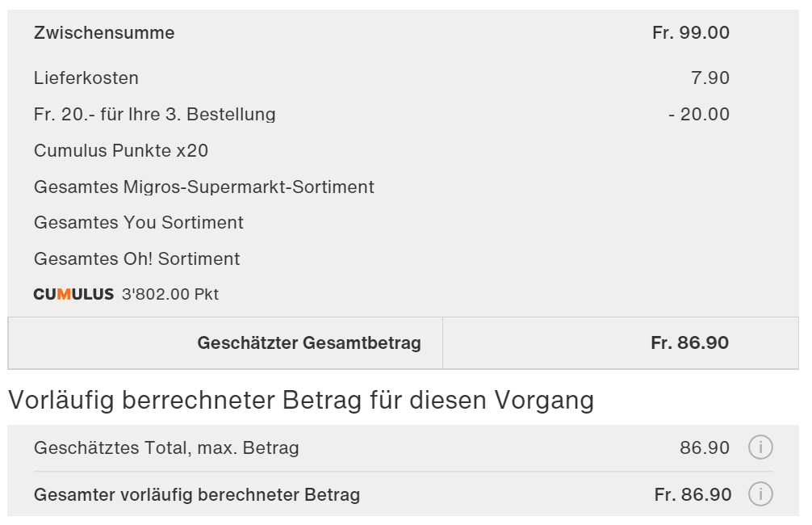The image size is (812, 525).
Task: Click the Fr. 99.00 subtotal amount
Action: [x=690, y=33]
